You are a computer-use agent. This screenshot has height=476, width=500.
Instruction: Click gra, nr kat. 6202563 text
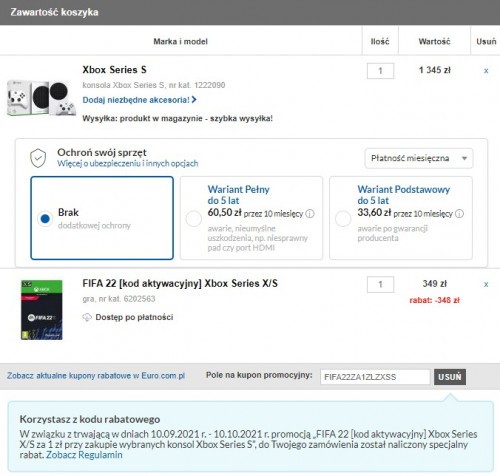(x=119, y=299)
